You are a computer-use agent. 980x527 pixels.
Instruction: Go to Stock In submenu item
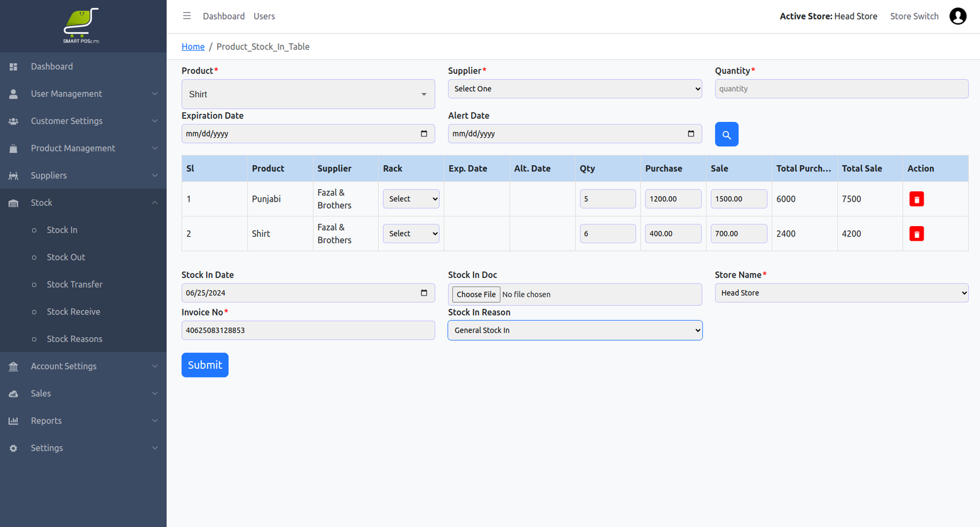point(62,230)
